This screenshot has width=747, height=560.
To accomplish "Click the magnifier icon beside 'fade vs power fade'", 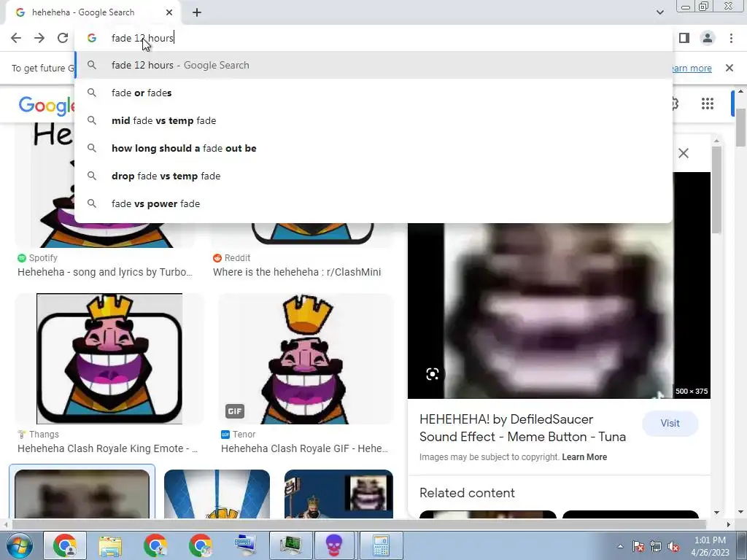I will (x=92, y=203).
